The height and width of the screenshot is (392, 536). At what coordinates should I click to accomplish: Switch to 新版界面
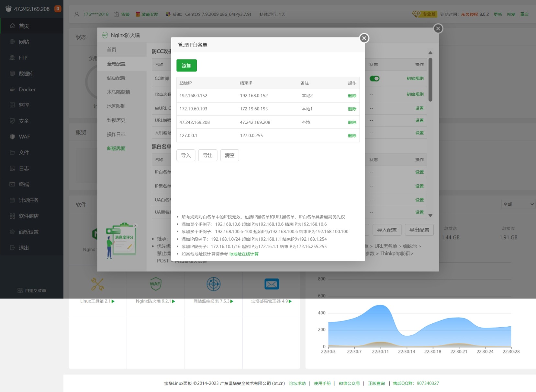(x=116, y=148)
